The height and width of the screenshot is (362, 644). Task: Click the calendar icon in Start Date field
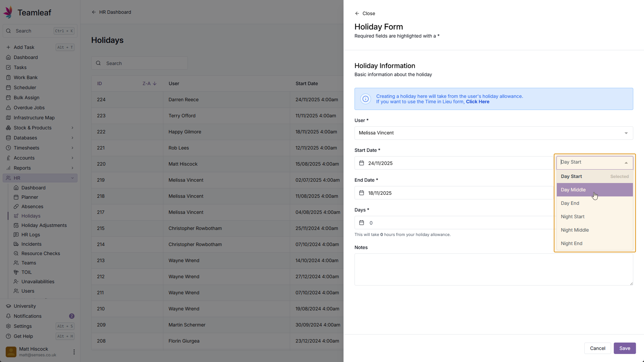tap(362, 163)
